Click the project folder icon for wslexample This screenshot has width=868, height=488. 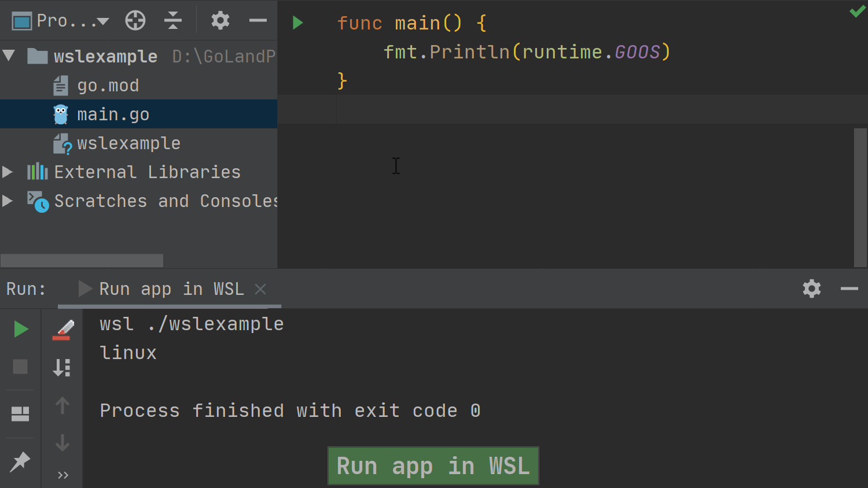click(38, 56)
